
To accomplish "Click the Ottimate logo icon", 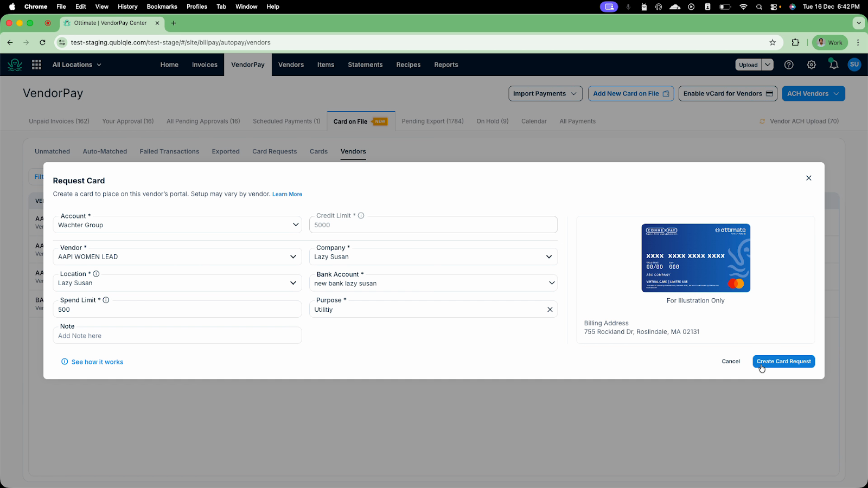I will (15, 65).
